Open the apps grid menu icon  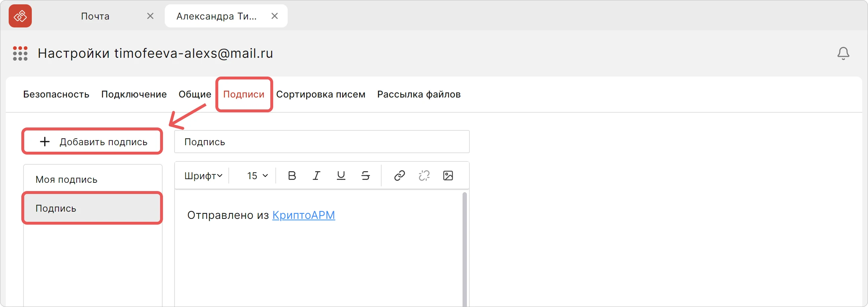pos(20,53)
